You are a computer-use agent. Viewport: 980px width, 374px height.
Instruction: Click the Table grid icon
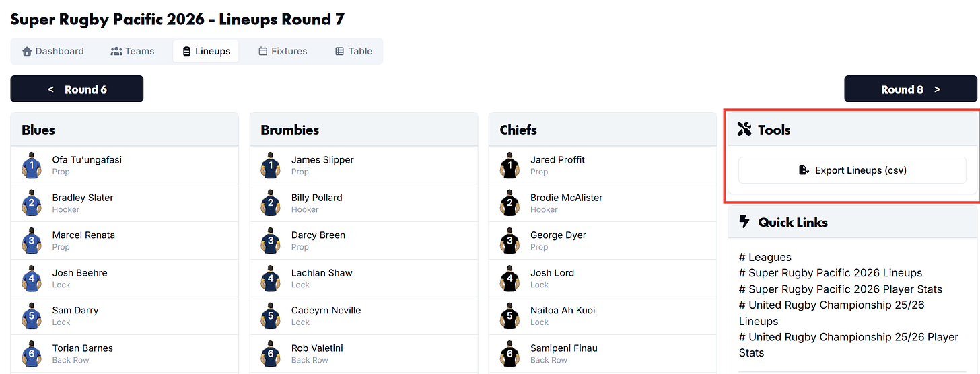340,51
